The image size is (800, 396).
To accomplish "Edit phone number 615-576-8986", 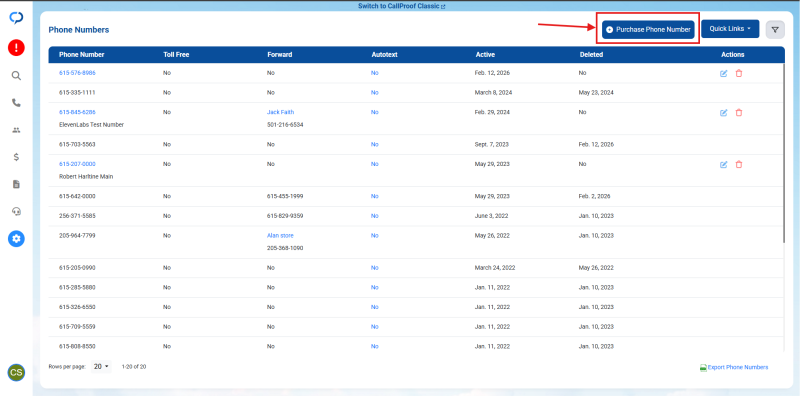I will [x=723, y=73].
